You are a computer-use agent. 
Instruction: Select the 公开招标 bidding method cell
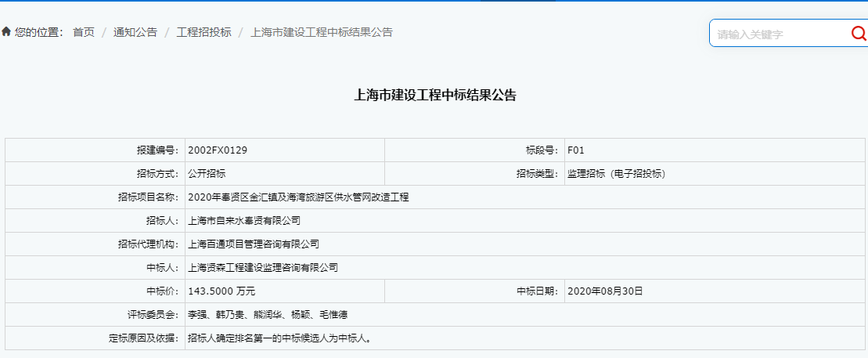(x=207, y=173)
